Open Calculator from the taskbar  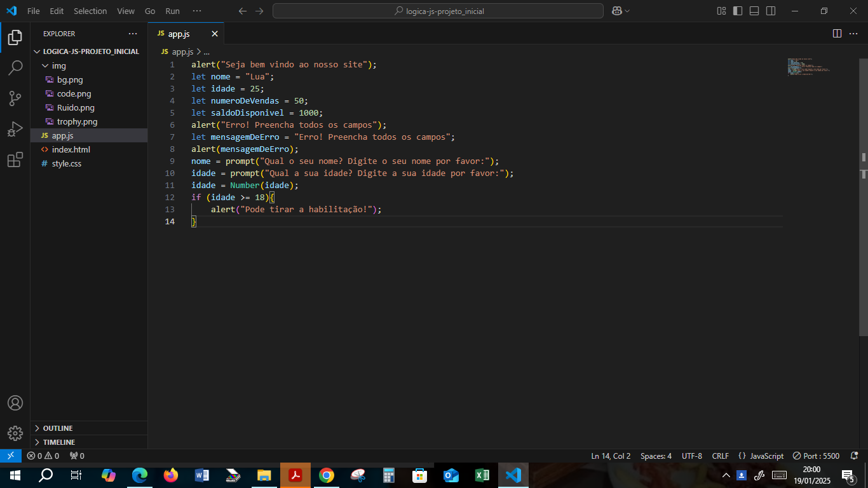[x=389, y=475]
